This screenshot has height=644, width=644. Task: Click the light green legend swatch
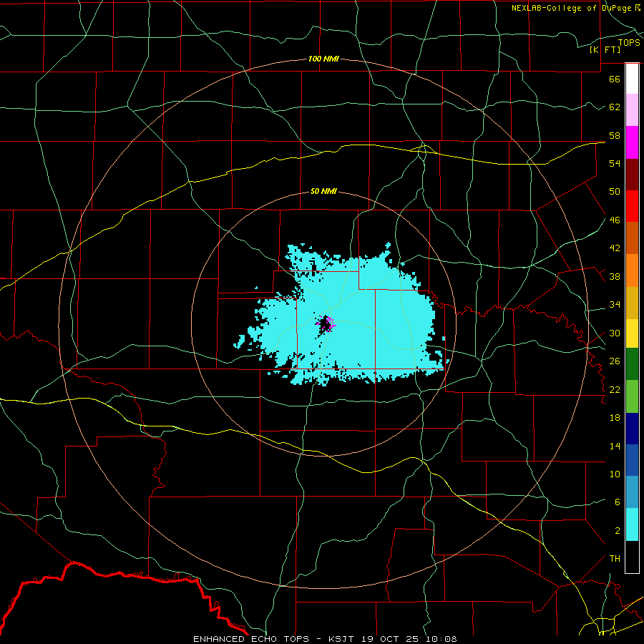pos(632,396)
